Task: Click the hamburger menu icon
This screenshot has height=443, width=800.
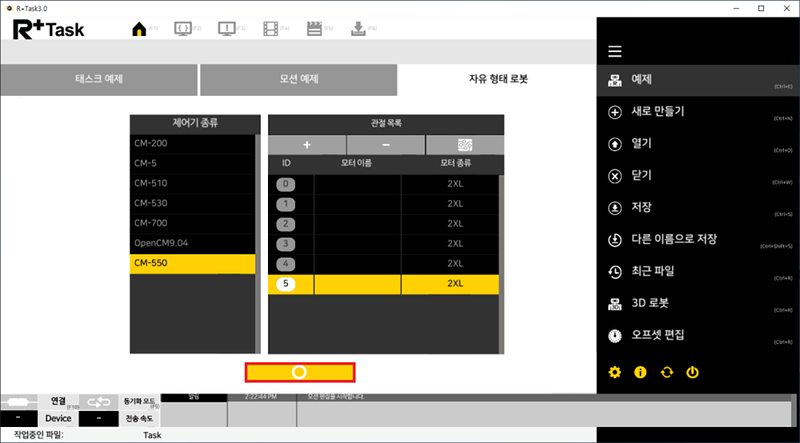Action: click(615, 52)
